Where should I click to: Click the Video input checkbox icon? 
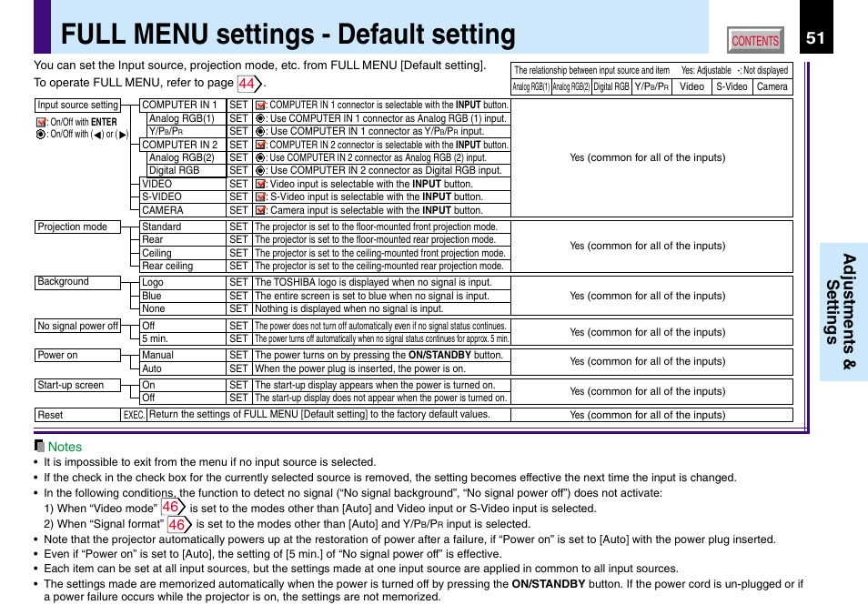(260, 184)
